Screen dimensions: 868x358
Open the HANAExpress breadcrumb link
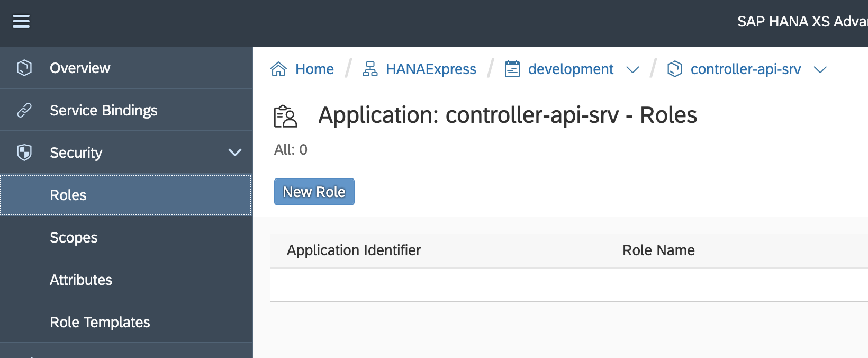pos(431,69)
